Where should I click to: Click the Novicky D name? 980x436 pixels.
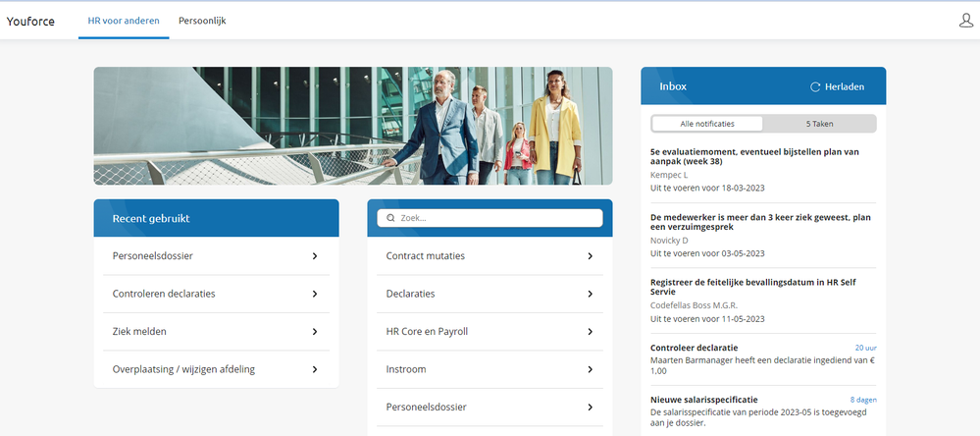pos(669,241)
